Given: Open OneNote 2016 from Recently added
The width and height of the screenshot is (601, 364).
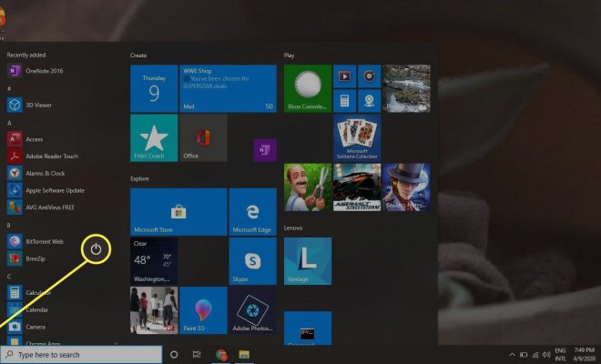Looking at the screenshot, I should point(57,71).
